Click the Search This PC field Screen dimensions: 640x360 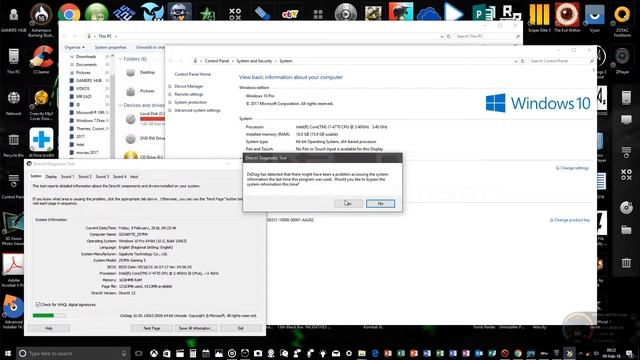(x=487, y=36)
